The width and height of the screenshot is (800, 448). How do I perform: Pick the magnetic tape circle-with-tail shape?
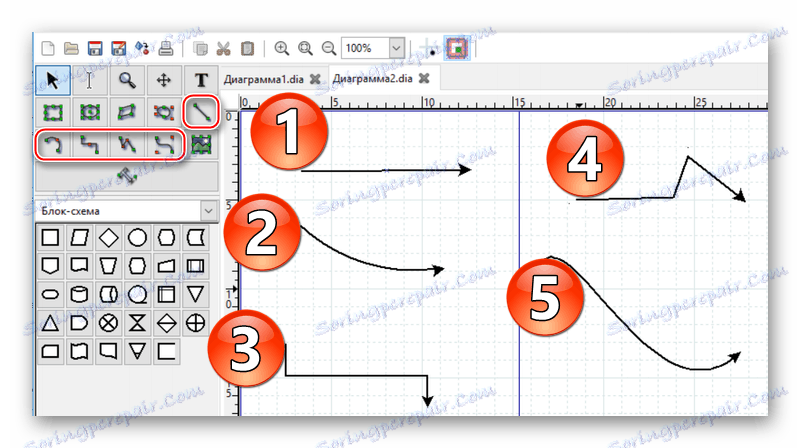coord(137,294)
